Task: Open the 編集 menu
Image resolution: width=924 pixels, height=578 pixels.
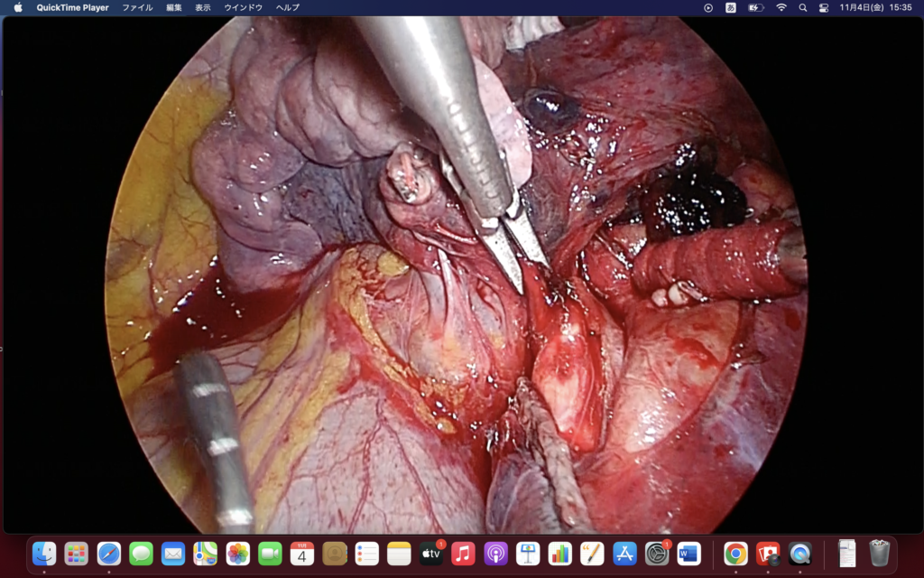Action: (174, 7)
